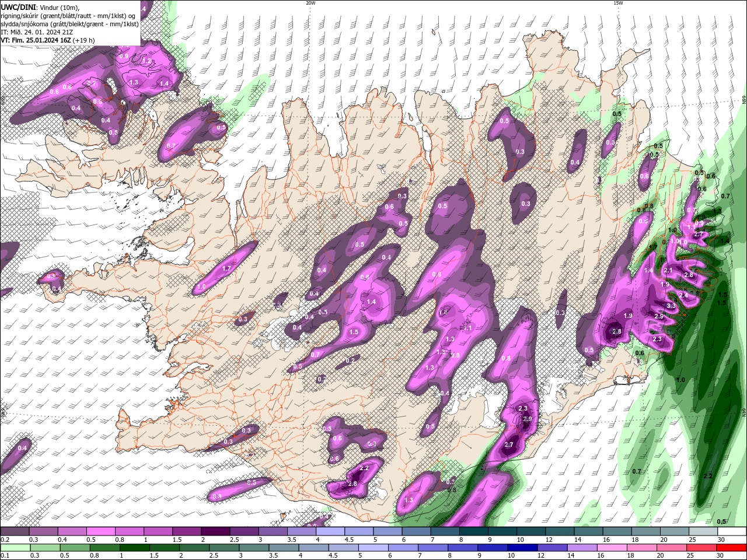This screenshot has height=560, width=747.
Task: Click the 'rigning/skúrir' legend description line
Action: point(67,16)
